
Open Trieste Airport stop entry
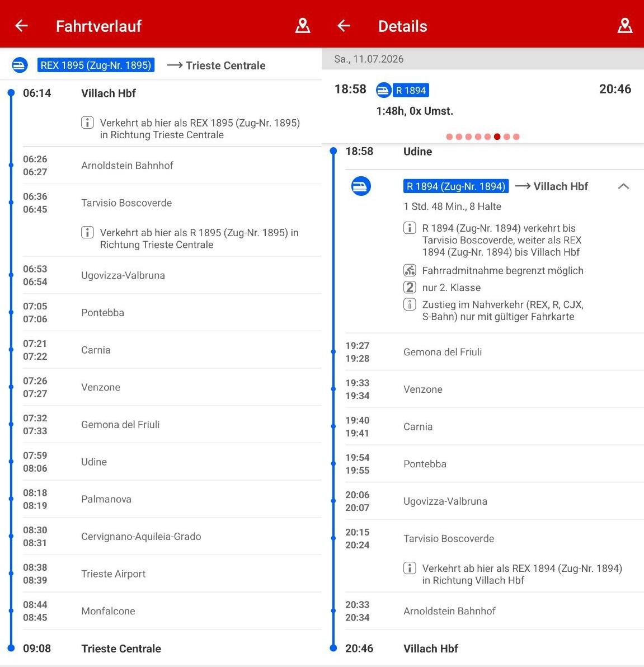pos(113,574)
